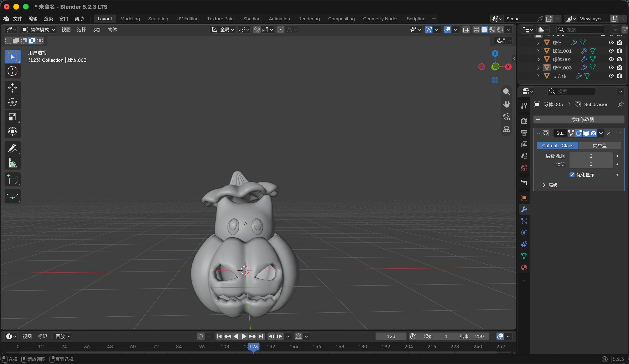Click the 渲染 level value field
Viewport: 629px width, 364px height.
(x=591, y=164)
